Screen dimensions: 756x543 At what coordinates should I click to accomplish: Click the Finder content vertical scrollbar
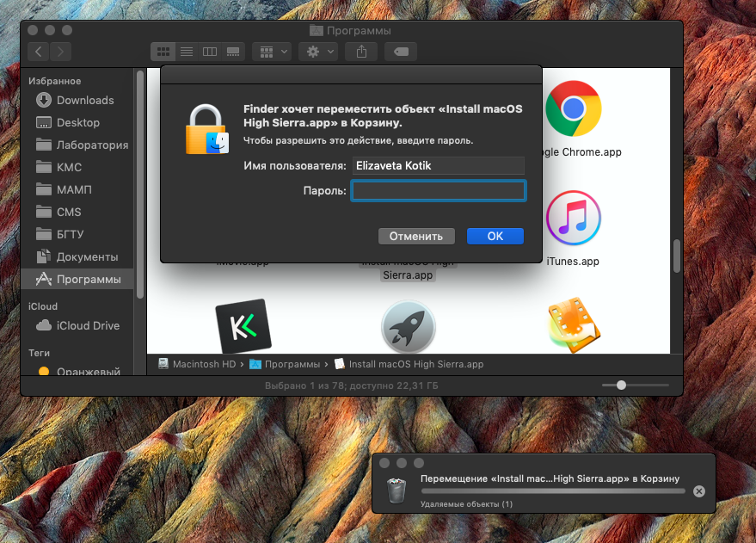[677, 256]
